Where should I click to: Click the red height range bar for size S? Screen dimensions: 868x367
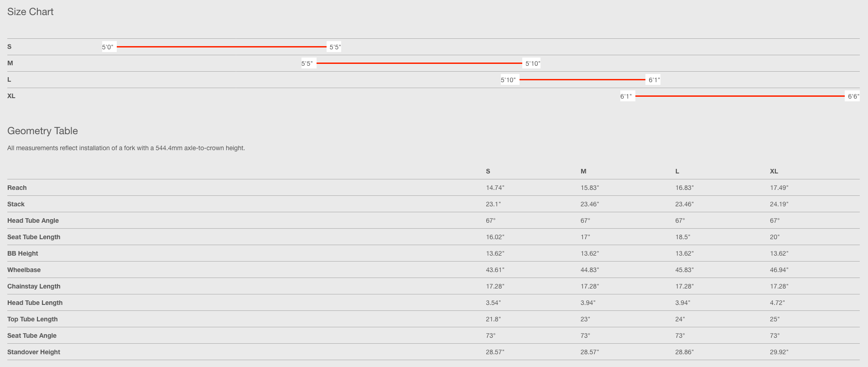click(221, 47)
